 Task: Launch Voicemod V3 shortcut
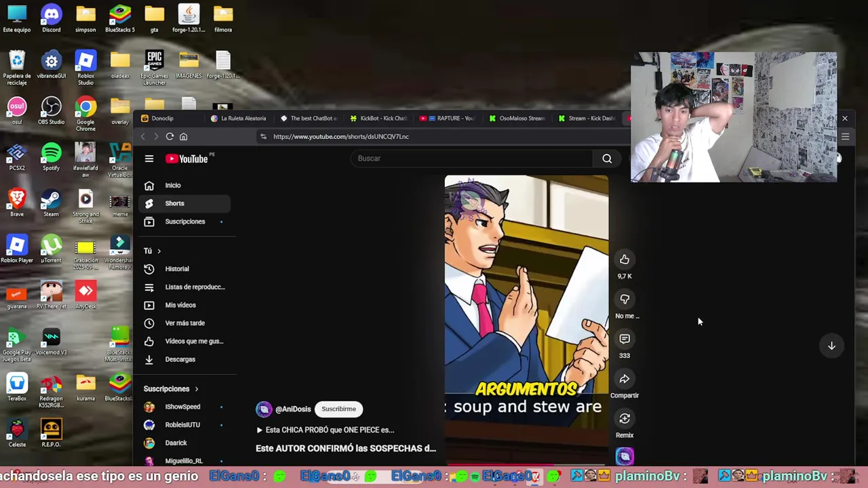pos(51,341)
